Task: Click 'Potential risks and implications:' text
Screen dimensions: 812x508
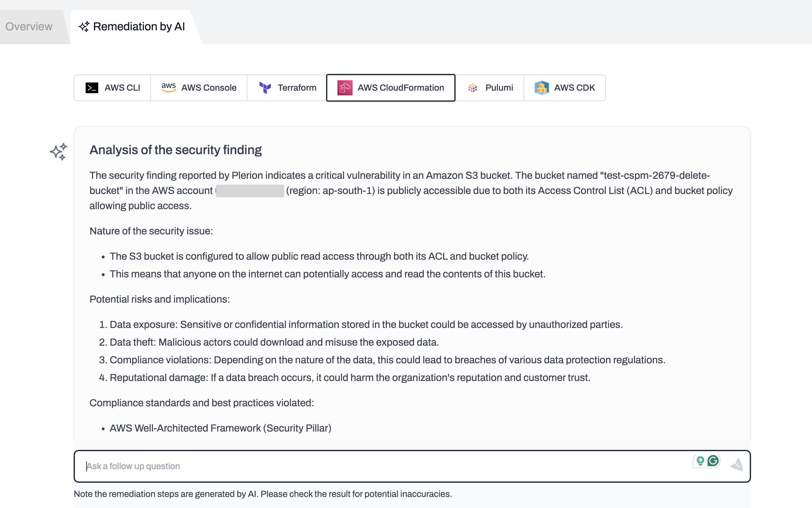Action: [160, 299]
